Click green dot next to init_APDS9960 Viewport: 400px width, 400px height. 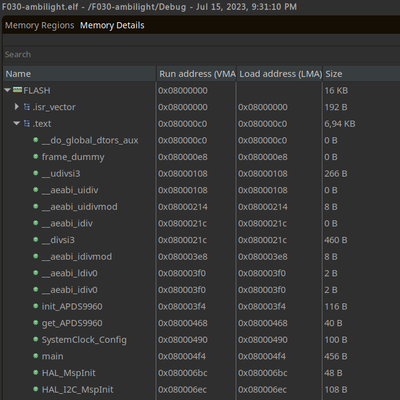[x=36, y=306]
